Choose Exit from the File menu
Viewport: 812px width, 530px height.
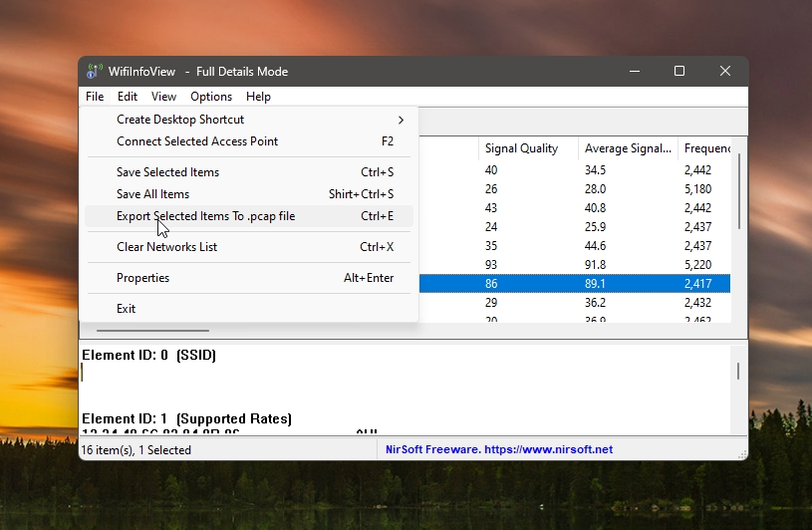[248, 309]
